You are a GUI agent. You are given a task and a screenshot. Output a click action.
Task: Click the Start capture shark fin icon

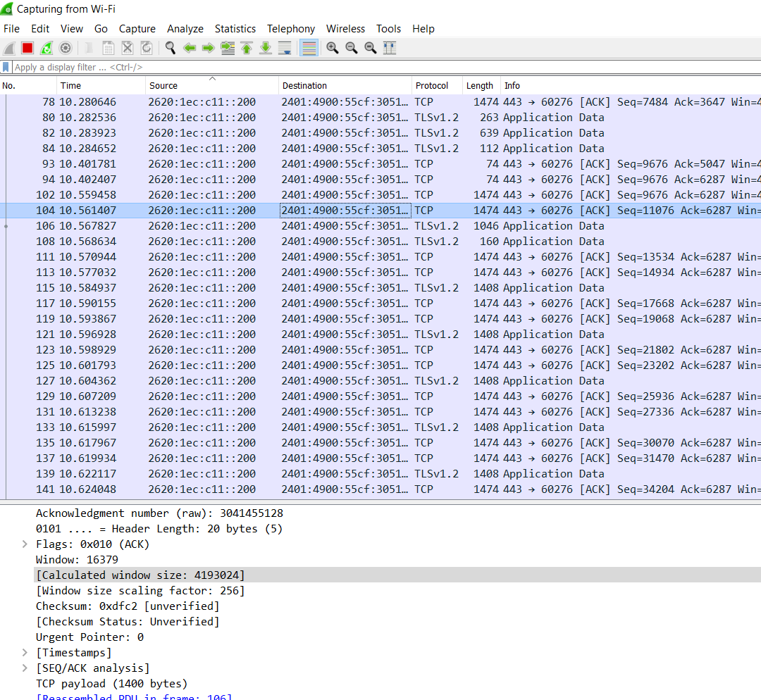coord(9,48)
